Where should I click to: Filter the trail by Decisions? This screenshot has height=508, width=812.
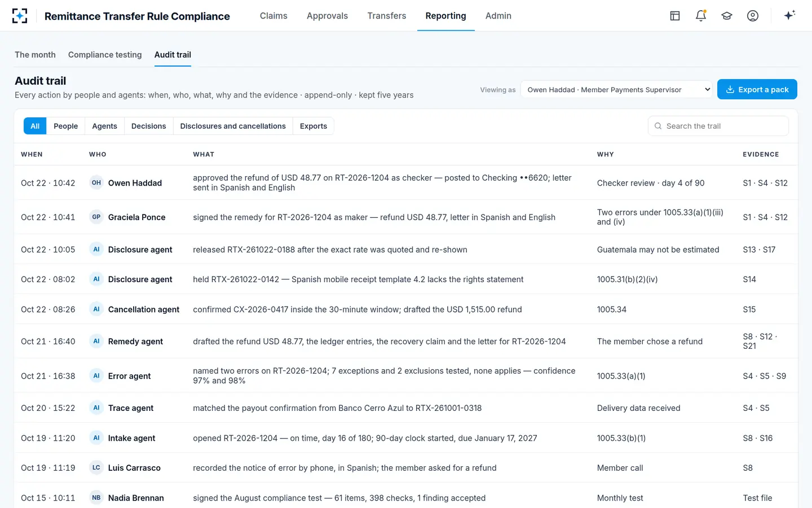pos(149,126)
